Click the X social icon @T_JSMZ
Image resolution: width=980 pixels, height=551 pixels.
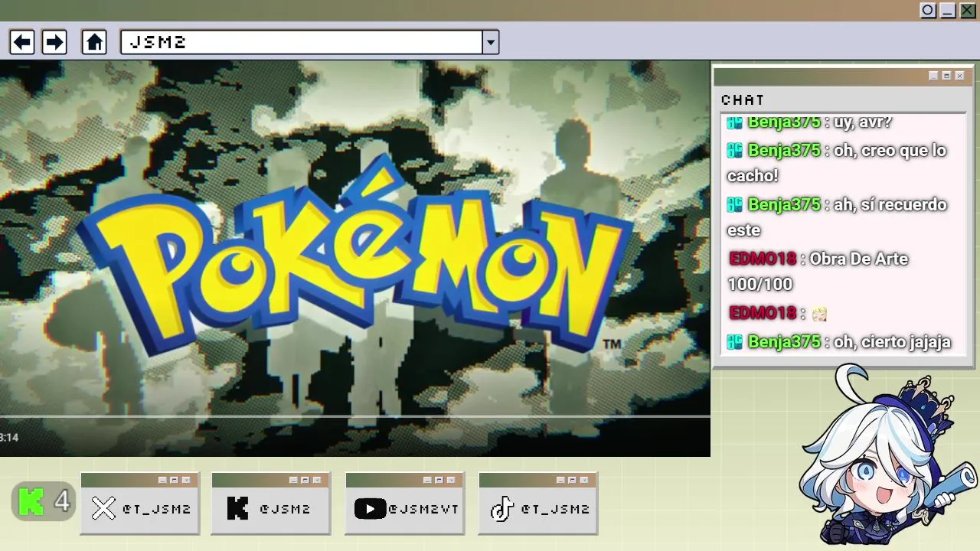click(103, 508)
